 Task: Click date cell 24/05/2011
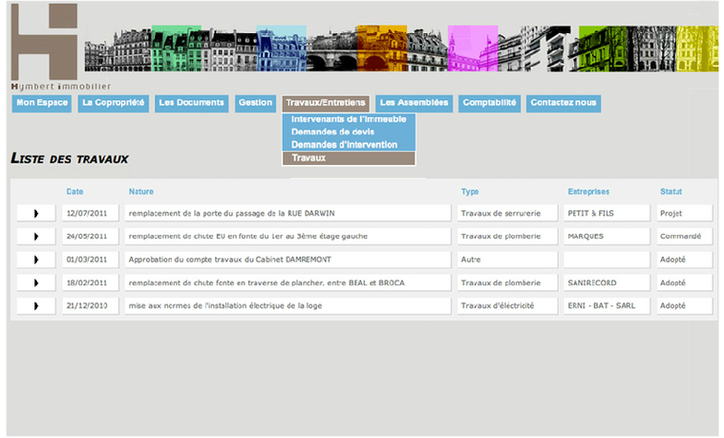90,236
